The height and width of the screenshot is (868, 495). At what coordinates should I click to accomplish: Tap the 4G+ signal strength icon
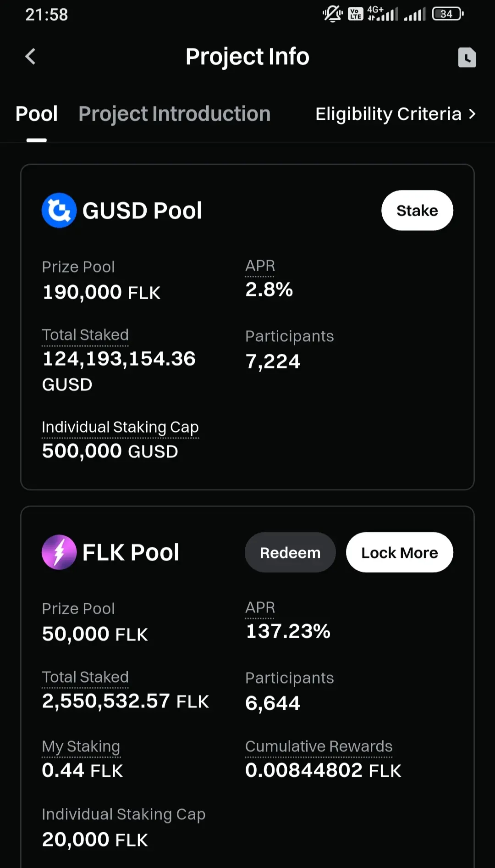pyautogui.click(x=382, y=14)
